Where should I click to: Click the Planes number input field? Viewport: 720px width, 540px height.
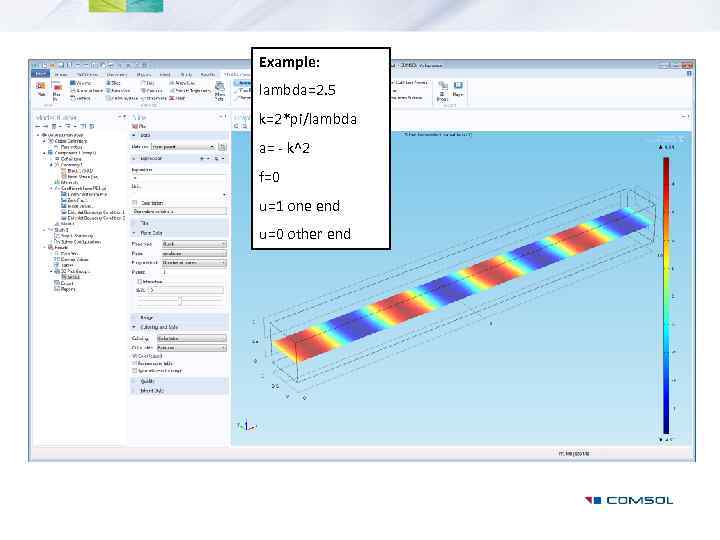click(194, 272)
